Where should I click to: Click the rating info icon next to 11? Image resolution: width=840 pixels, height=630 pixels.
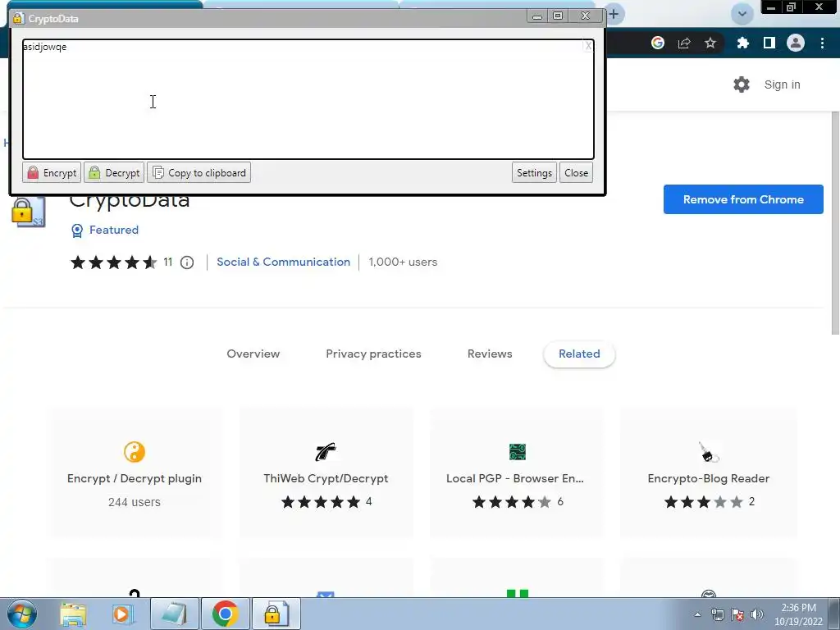187,262
